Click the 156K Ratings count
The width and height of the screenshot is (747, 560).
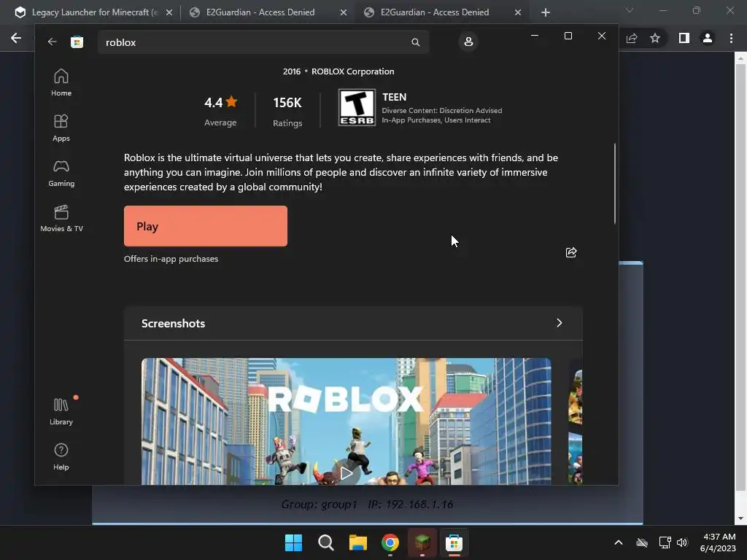tap(287, 112)
